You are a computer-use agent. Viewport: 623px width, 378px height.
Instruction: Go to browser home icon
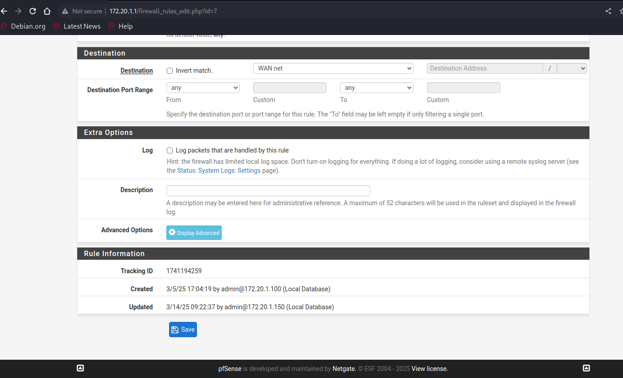point(47,11)
